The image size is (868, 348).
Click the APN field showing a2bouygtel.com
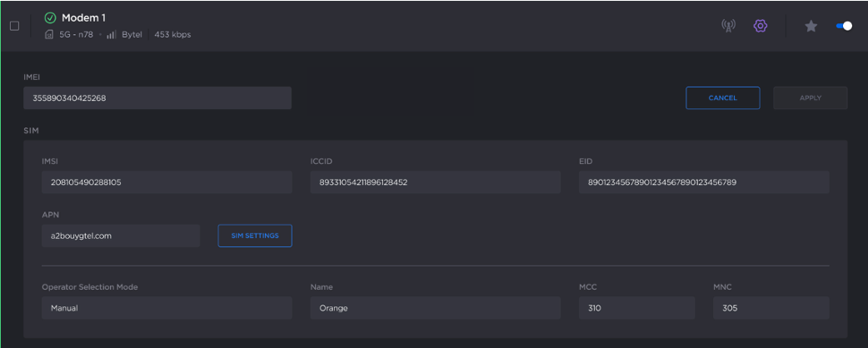[x=121, y=236]
